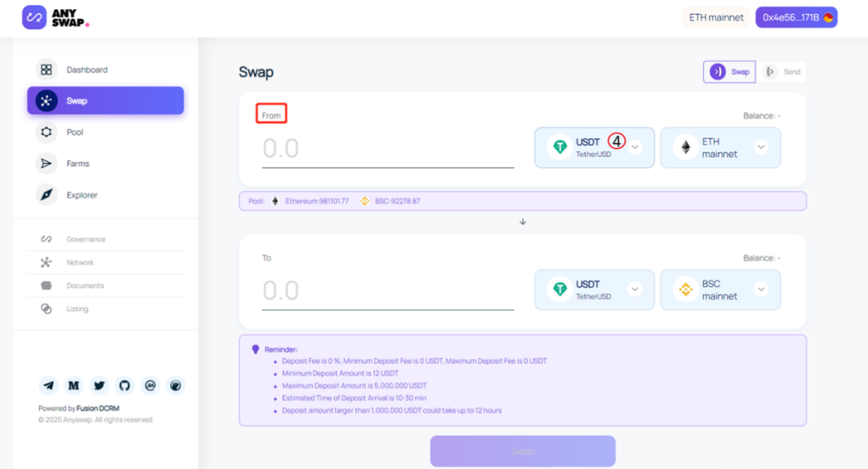Expand the From USDT token dropdown
This screenshot has height=469, width=868.
595,147
